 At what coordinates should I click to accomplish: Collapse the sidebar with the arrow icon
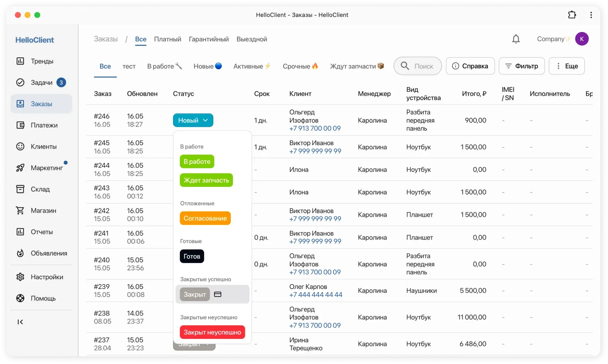(20, 322)
